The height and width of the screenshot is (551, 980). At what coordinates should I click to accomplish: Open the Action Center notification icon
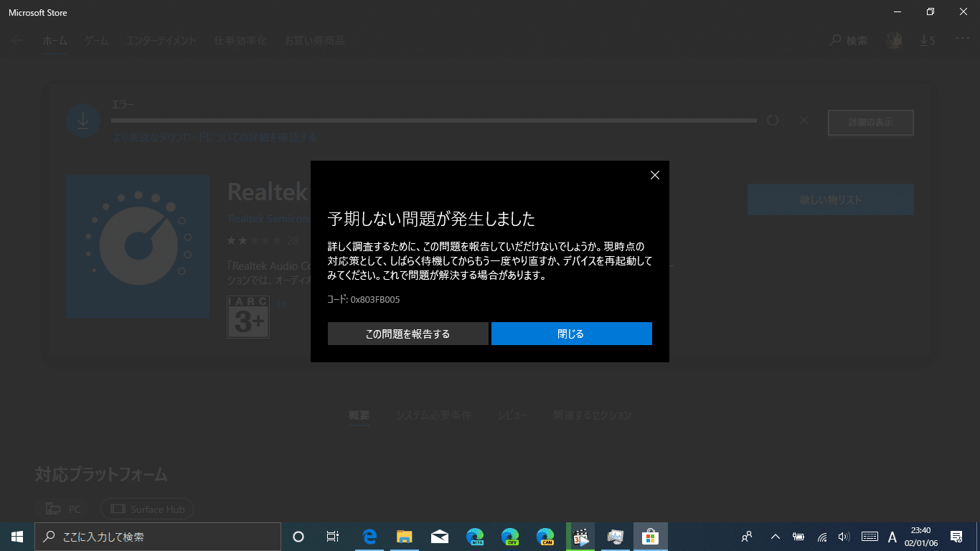pos(956,537)
